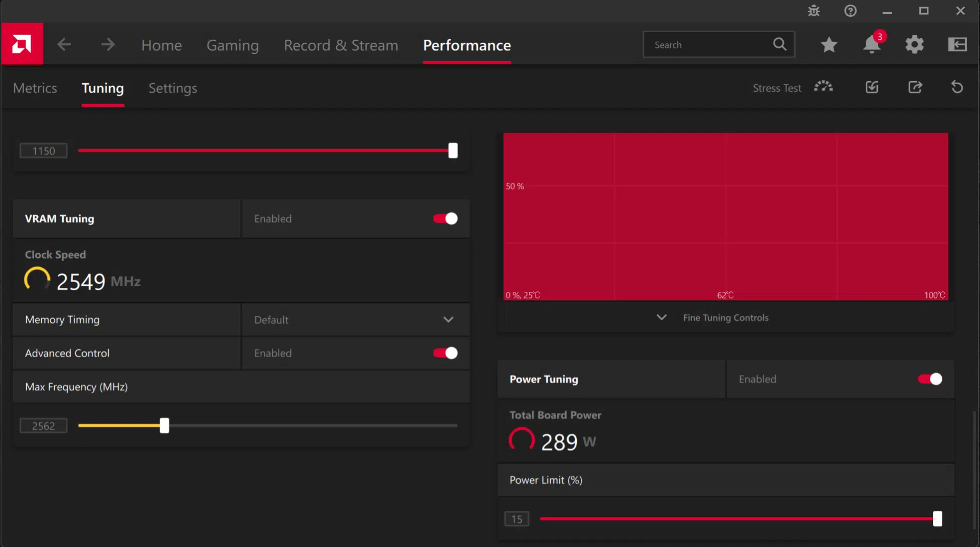Disable Power Tuning
This screenshot has width=980, height=547.
928,379
